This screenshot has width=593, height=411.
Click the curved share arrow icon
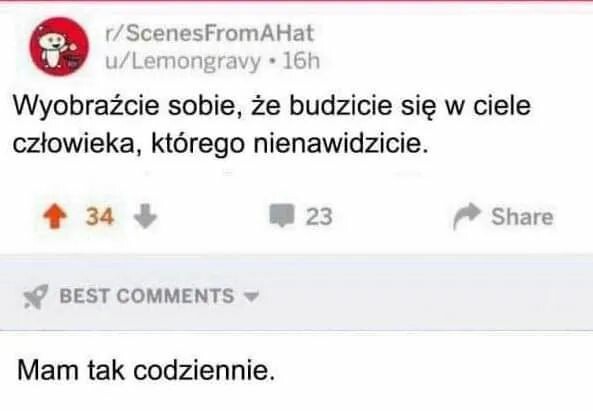click(467, 216)
